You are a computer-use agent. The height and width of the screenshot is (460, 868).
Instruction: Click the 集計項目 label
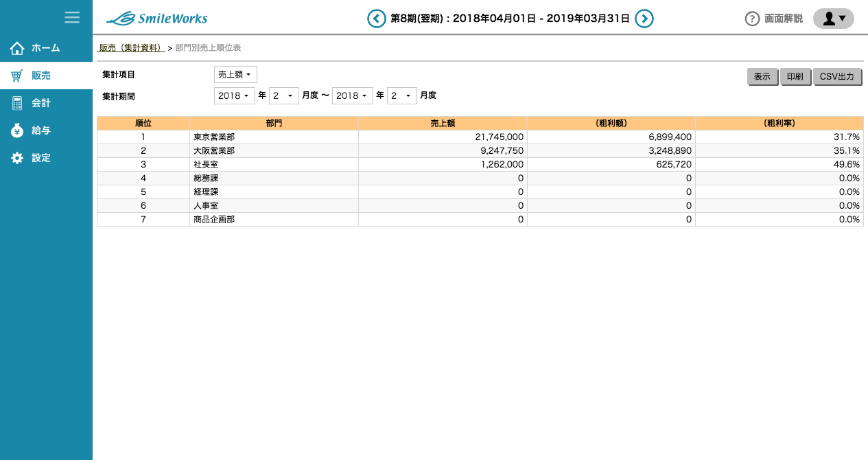click(119, 74)
